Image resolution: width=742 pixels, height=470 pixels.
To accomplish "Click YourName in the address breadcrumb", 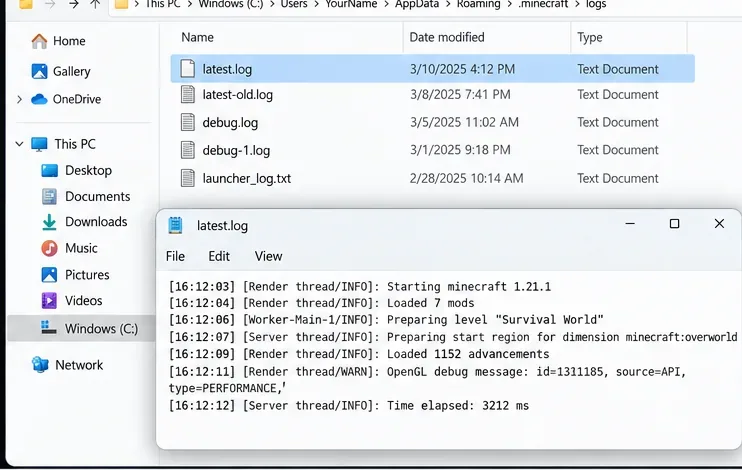I will point(351,4).
